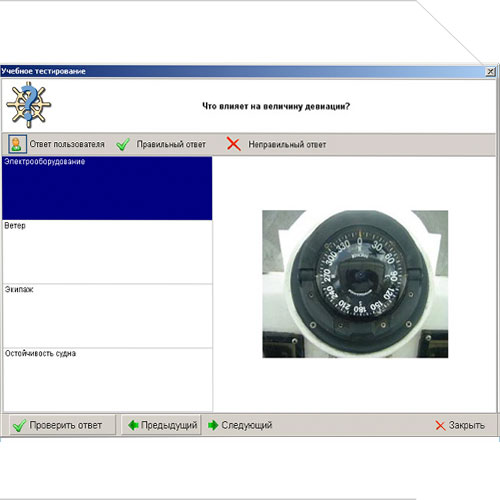Click the user answer avatar icon
Screen dimensions: 500x500
pyautogui.click(x=17, y=144)
